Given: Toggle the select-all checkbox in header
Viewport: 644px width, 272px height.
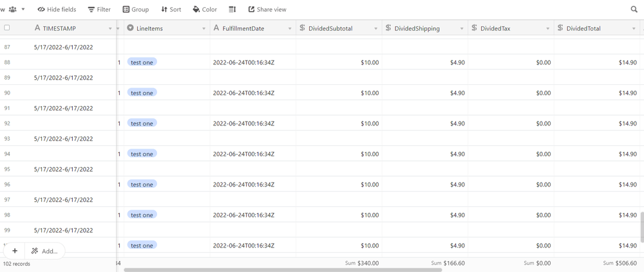Looking at the screenshot, I should [x=6, y=28].
